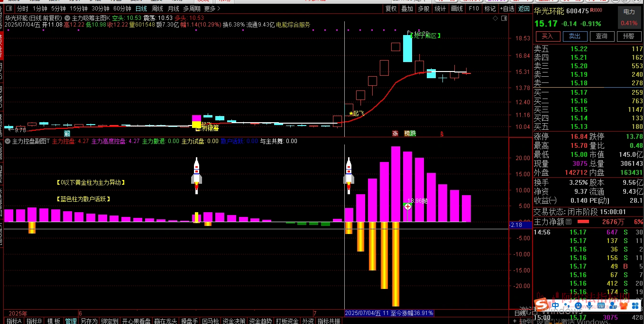
Task: Click settings circle icon left of 主力控盘副图T
Action: click(8, 141)
